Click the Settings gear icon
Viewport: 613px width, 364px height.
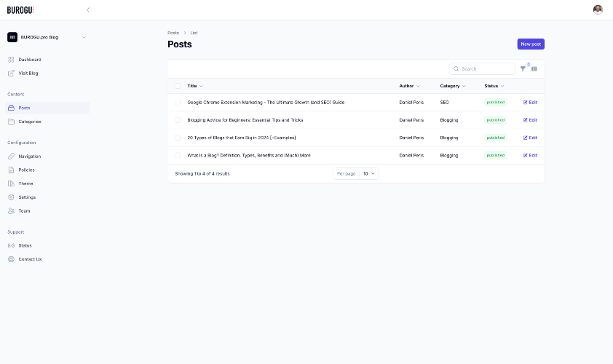point(11,197)
